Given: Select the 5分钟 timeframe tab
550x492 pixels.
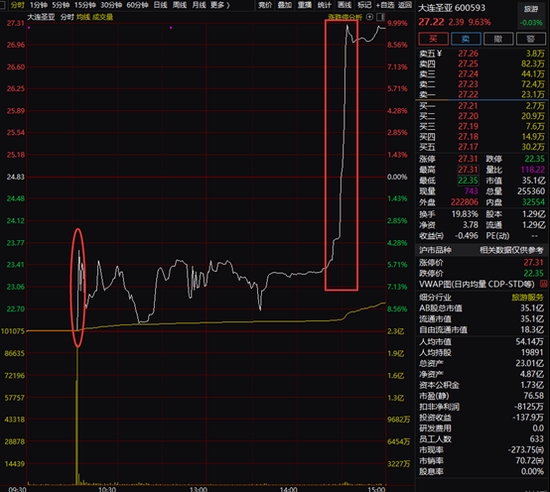Looking at the screenshot, I should coord(61,5).
